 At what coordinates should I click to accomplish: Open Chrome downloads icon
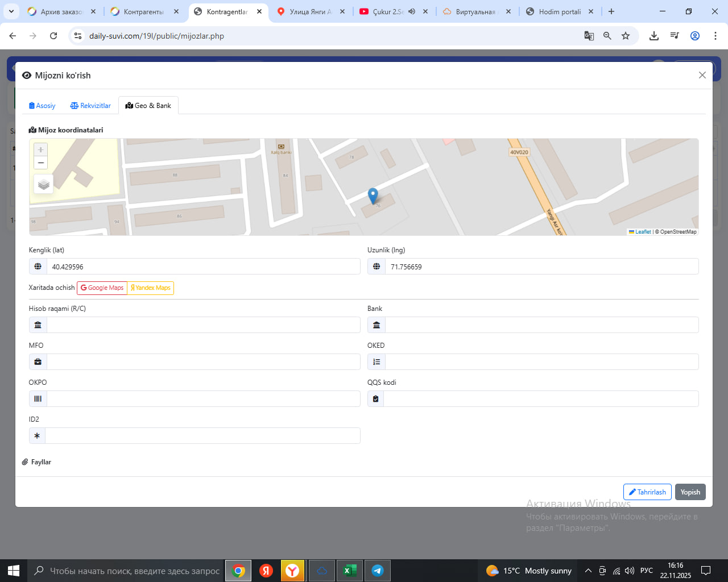(x=654, y=36)
